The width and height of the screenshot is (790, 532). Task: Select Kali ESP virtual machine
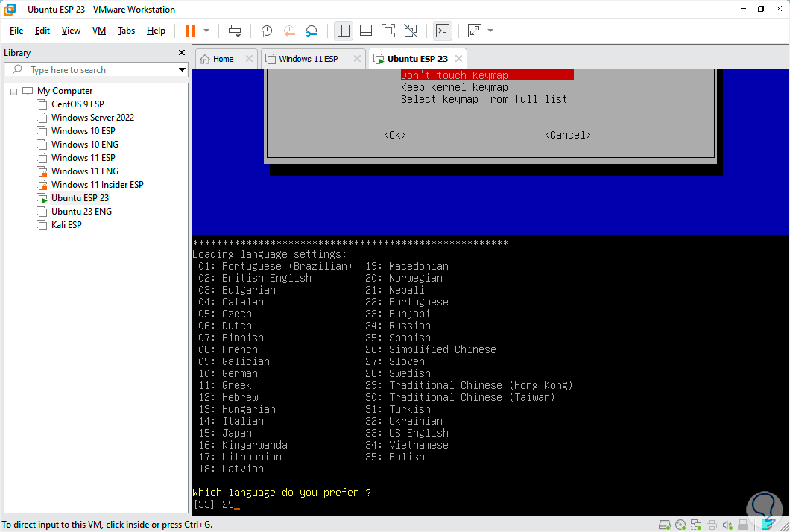(x=66, y=225)
